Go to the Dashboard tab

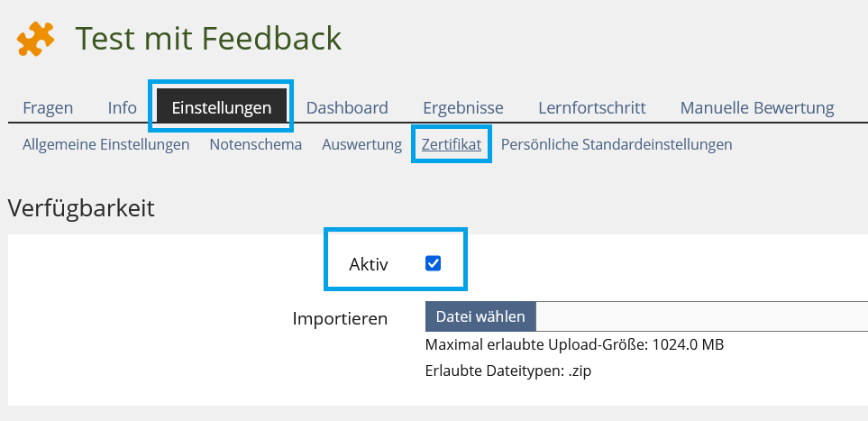(x=347, y=108)
